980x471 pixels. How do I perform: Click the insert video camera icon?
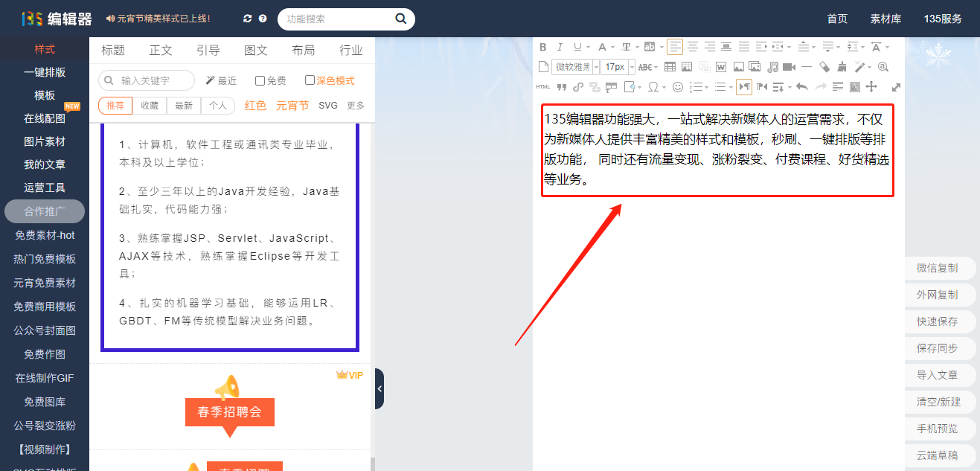(790, 67)
